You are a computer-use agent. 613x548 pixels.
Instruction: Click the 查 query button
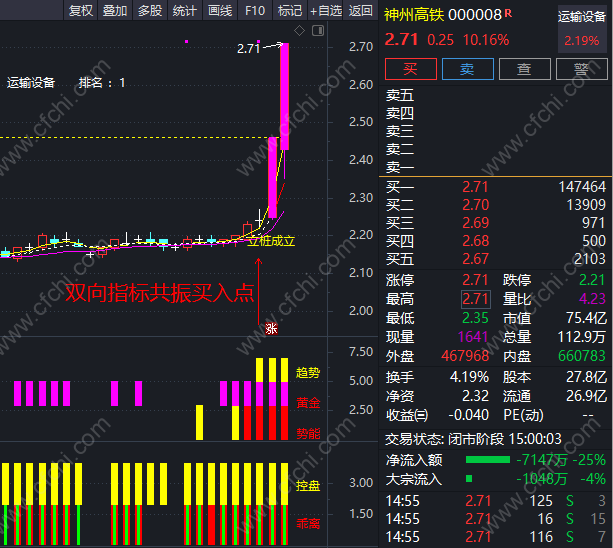pyautogui.click(x=525, y=69)
